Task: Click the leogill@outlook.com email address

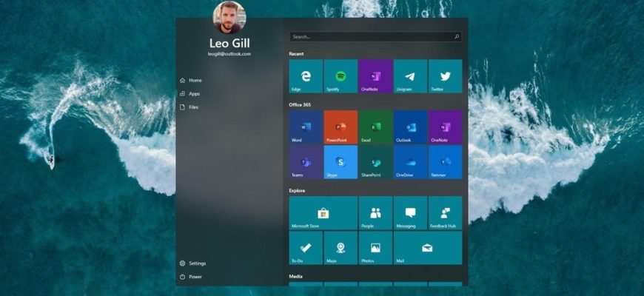Action: pyautogui.click(x=229, y=54)
